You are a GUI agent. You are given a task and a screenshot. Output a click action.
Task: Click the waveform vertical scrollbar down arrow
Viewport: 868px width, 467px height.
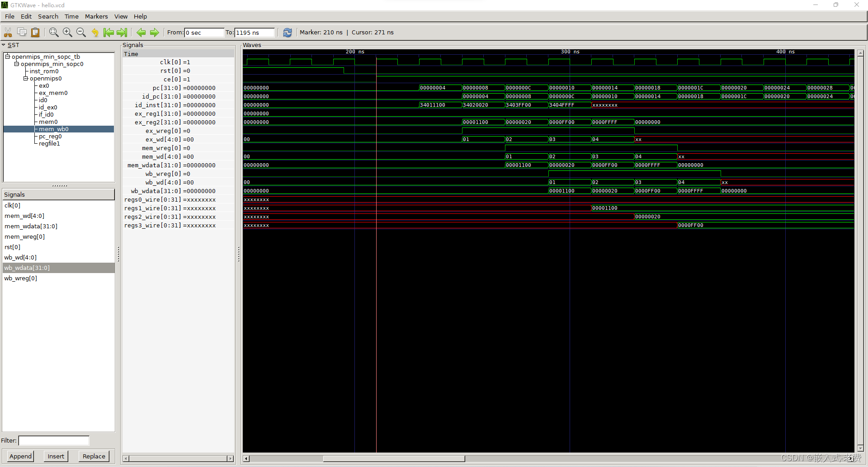click(x=860, y=448)
